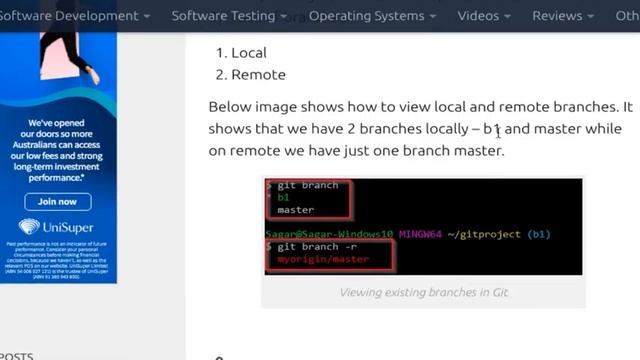Open the Reviews menu
640x360 pixels.
point(562,16)
